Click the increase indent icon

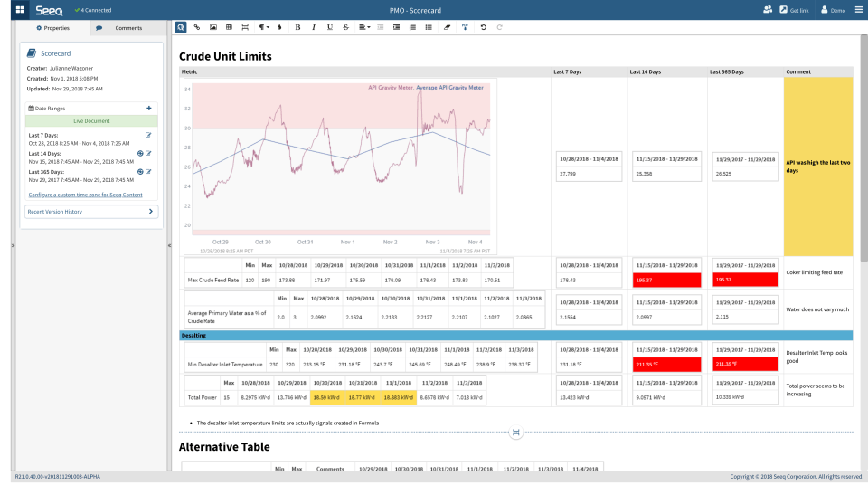396,27
